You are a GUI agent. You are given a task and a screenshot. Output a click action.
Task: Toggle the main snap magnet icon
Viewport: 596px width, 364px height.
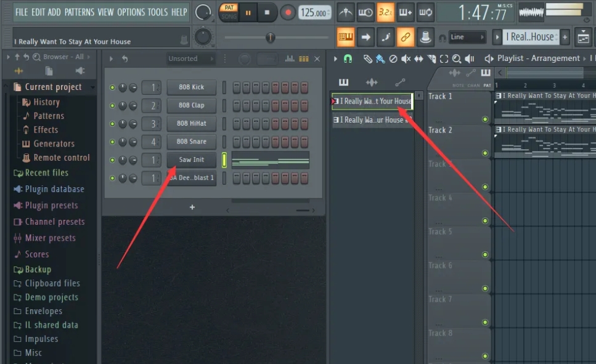tap(348, 58)
